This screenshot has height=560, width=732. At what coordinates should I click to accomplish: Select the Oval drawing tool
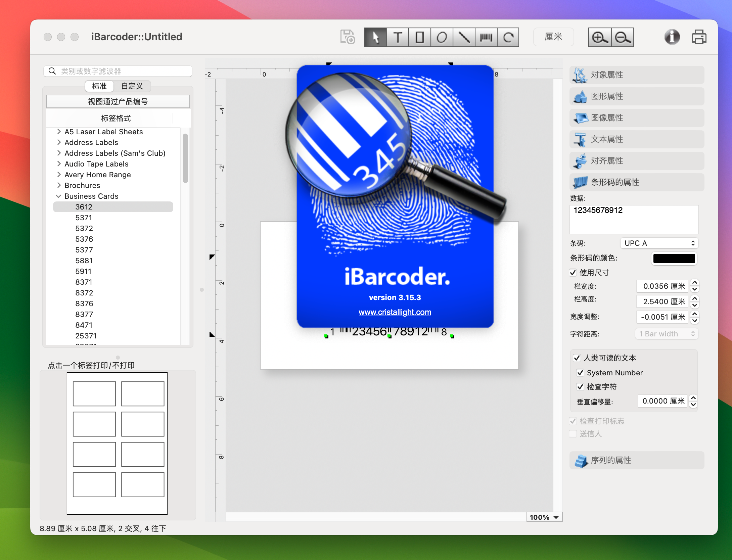pyautogui.click(x=441, y=37)
